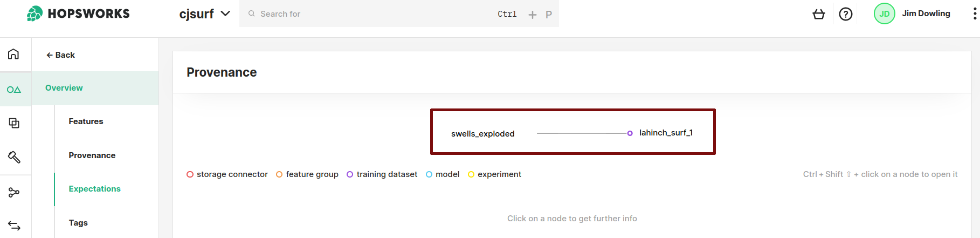Viewport: 980px width, 238px height.
Task: Open the three-dot menu beside Jim Dowling
Action: (x=974, y=14)
